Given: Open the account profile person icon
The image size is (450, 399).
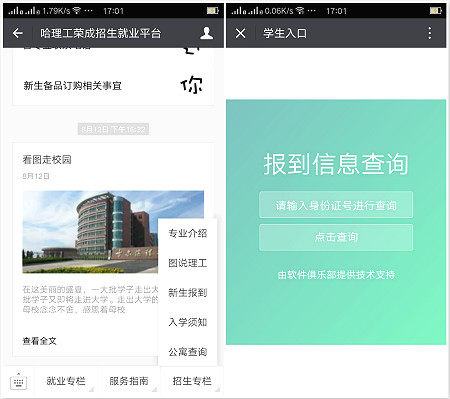Looking at the screenshot, I should pyautogui.click(x=206, y=33).
